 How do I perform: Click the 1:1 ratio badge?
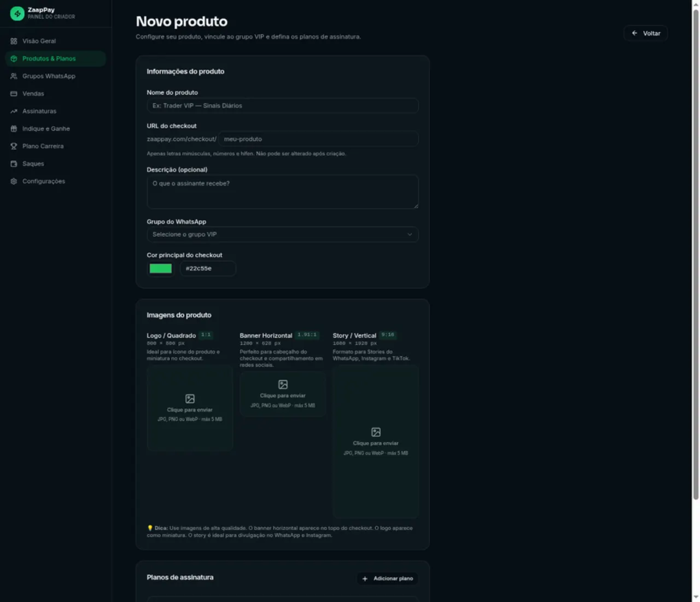(x=206, y=335)
